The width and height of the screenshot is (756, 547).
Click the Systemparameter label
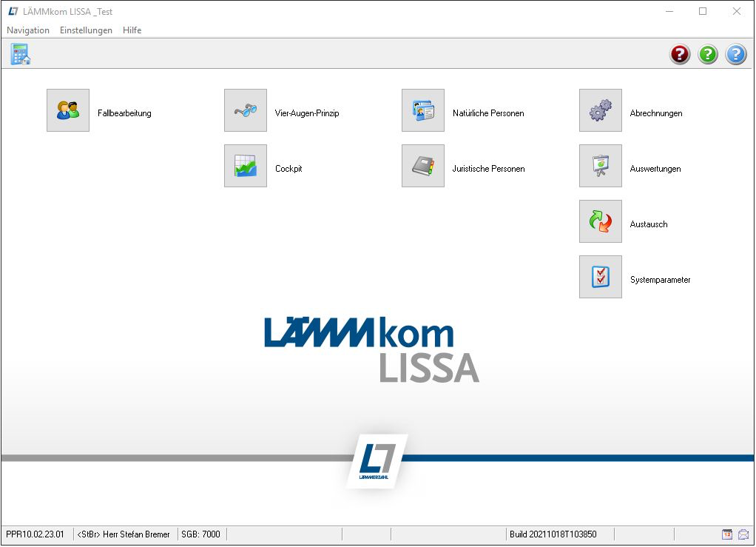660,279
